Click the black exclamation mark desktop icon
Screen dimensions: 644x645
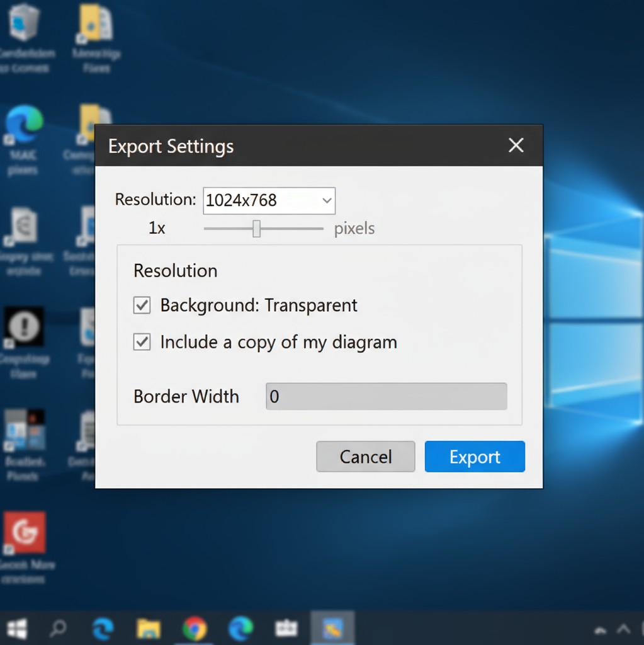point(24,326)
